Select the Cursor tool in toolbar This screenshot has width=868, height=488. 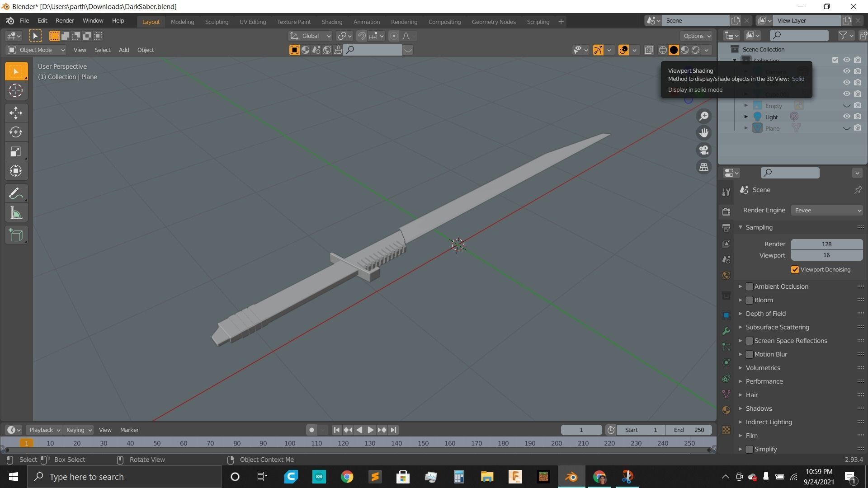click(16, 91)
